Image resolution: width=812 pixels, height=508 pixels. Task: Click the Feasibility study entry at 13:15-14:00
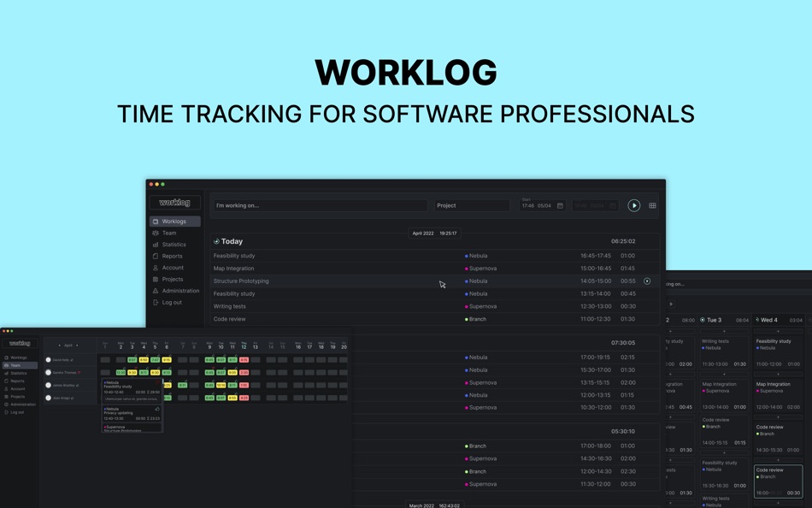[435, 294]
